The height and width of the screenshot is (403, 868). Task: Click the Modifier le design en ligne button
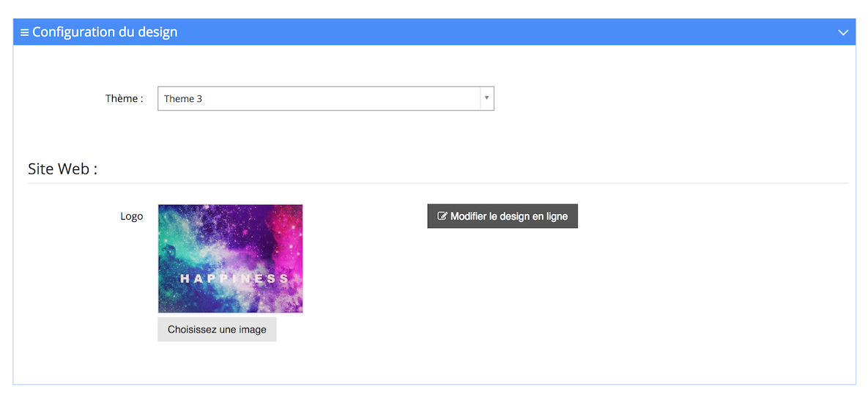coord(502,216)
